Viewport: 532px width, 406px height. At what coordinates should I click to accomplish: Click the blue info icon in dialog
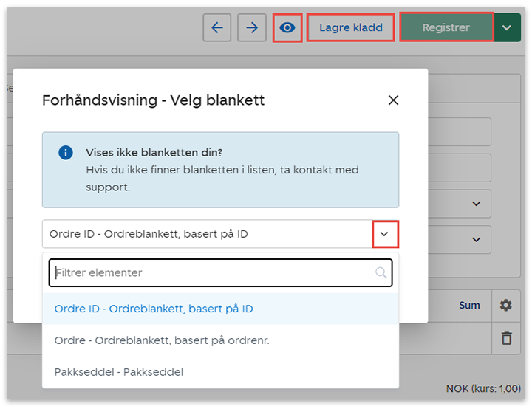point(66,153)
